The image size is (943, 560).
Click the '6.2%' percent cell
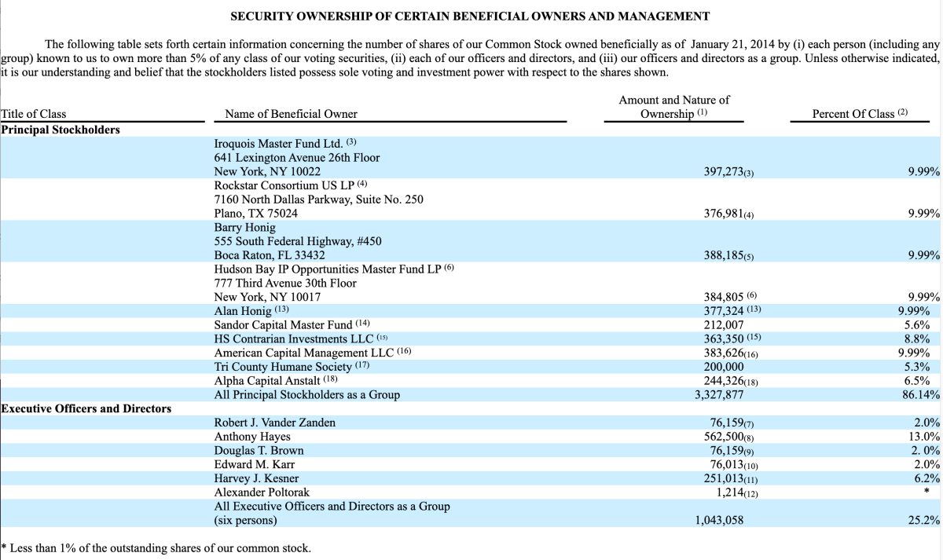pyautogui.click(x=927, y=478)
